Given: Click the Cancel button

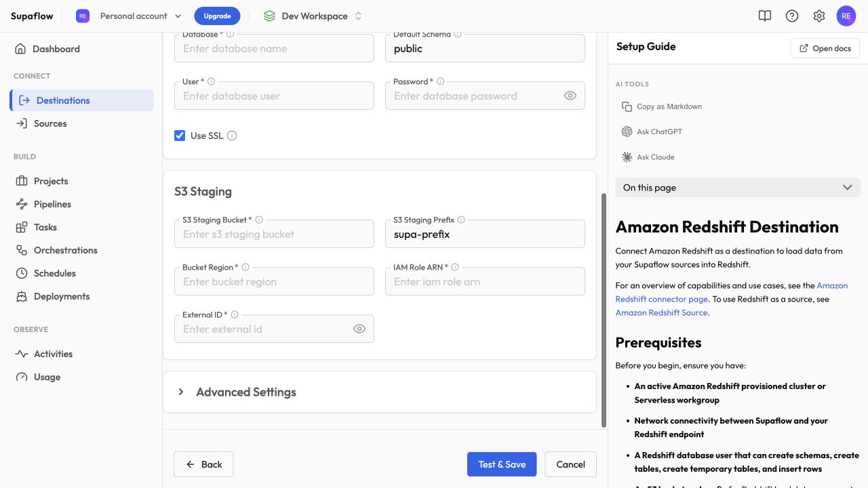Looking at the screenshot, I should (570, 464).
